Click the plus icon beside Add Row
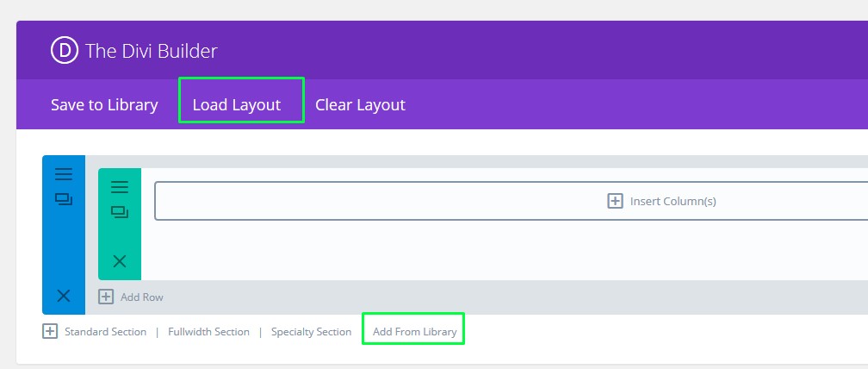The image size is (868, 369). (106, 297)
